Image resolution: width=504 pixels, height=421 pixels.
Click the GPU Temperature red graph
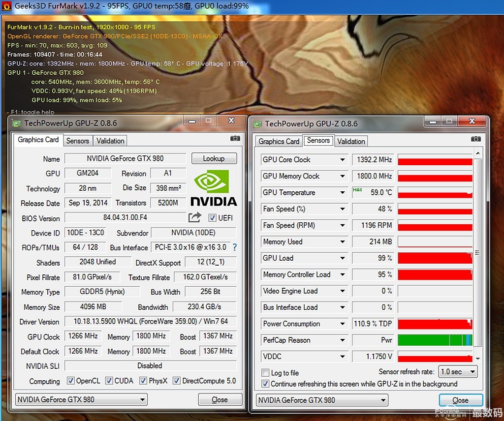pyautogui.click(x=435, y=192)
